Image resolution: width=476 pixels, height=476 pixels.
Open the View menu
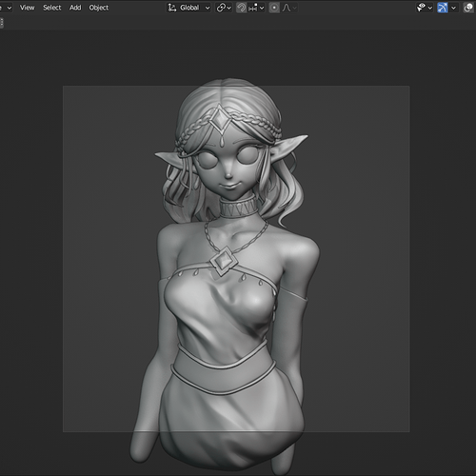27,8
